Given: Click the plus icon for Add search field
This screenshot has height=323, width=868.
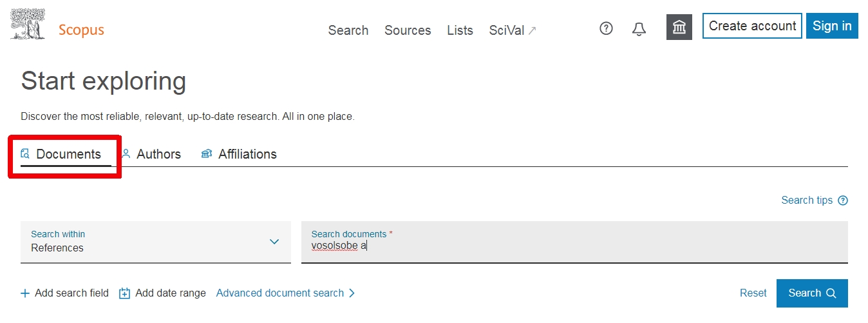Looking at the screenshot, I should 25,293.
